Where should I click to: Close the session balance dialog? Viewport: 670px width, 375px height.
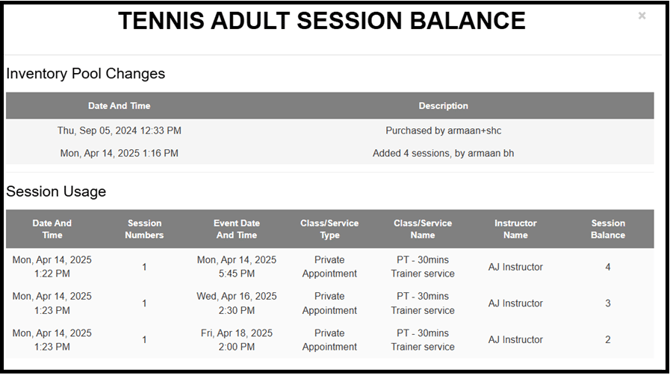(641, 16)
